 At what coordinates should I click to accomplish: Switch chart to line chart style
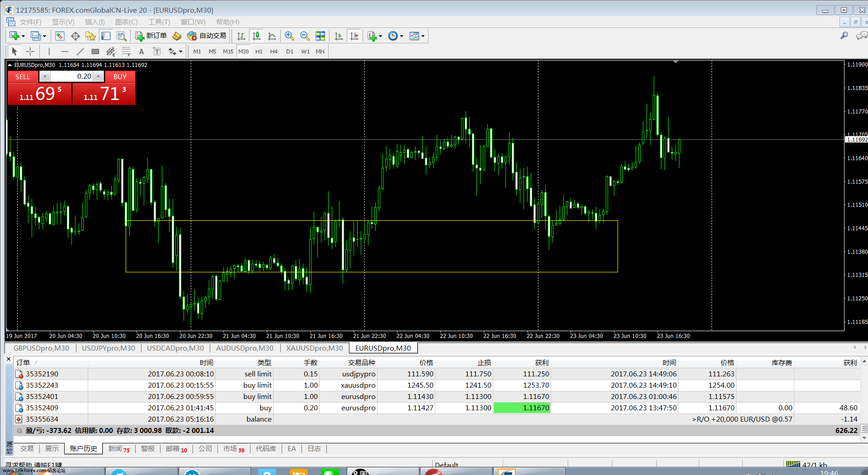pyautogui.click(x=272, y=36)
